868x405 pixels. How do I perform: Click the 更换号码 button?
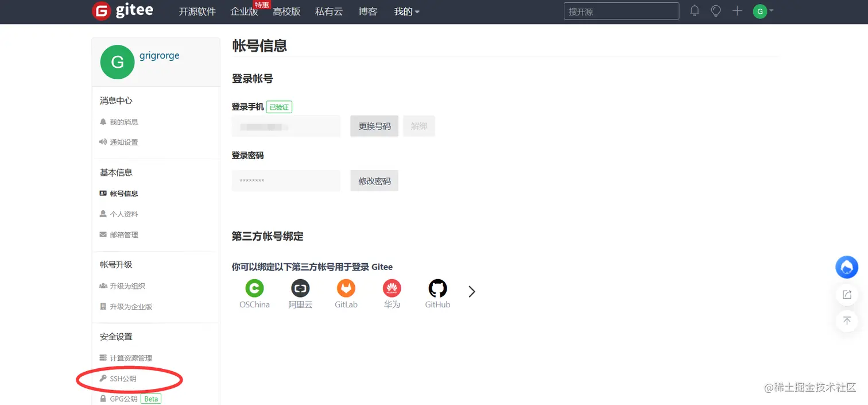tap(374, 126)
